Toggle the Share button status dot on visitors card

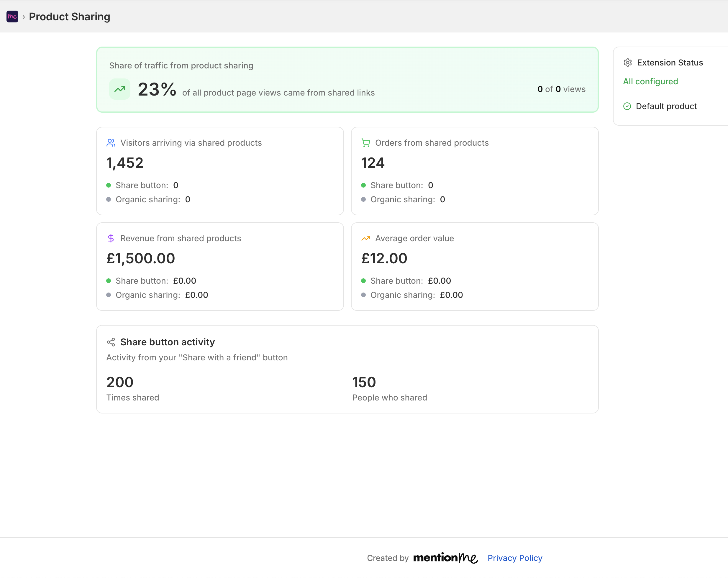[x=109, y=185]
